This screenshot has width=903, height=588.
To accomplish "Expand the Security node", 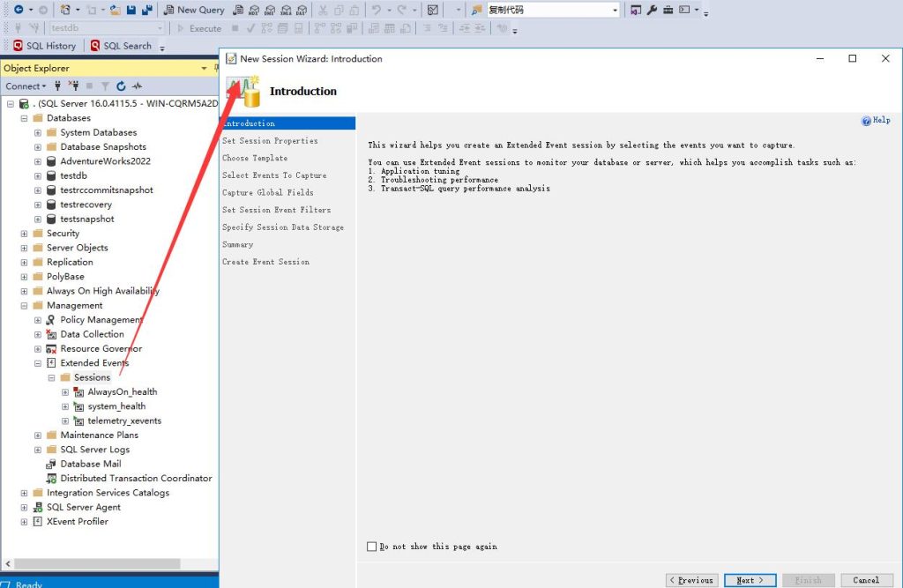I will pyautogui.click(x=25, y=233).
